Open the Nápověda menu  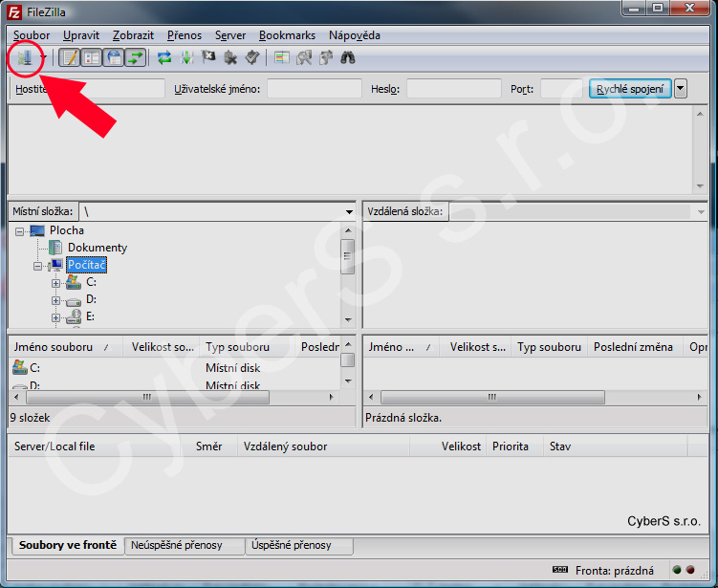355,35
